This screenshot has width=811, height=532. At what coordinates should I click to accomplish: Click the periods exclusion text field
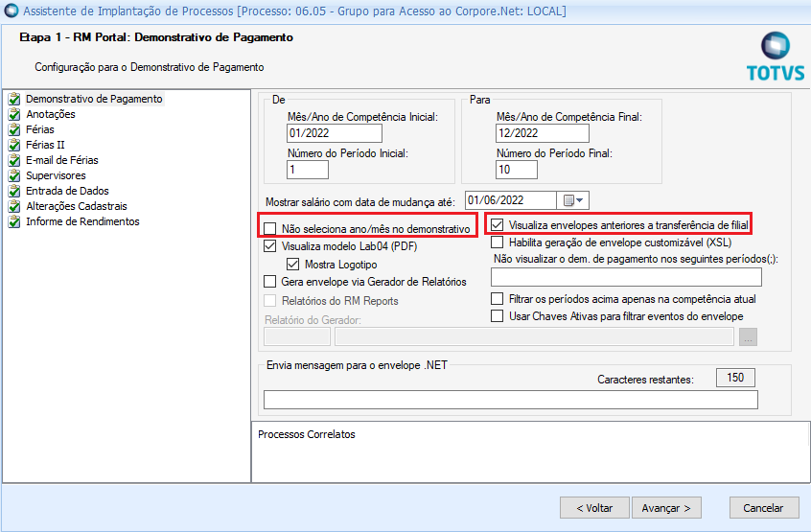(626, 277)
